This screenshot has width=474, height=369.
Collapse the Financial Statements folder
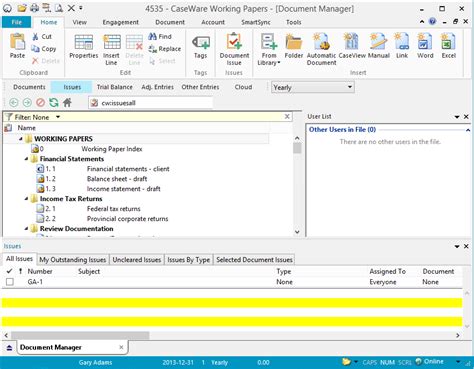click(x=27, y=159)
